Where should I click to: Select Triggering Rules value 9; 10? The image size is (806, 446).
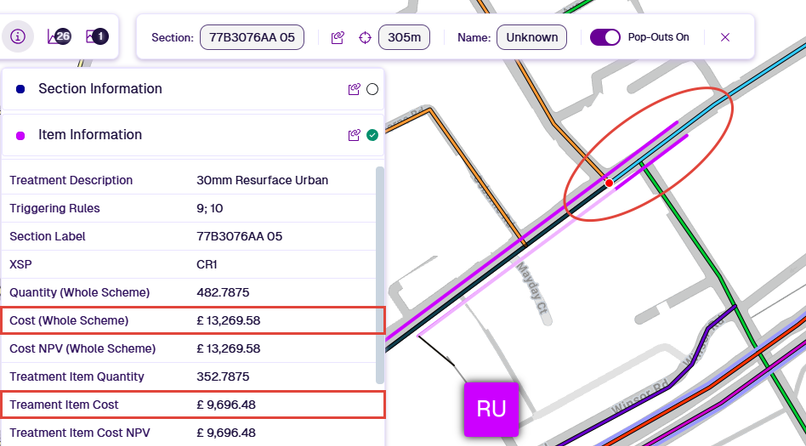210,209
